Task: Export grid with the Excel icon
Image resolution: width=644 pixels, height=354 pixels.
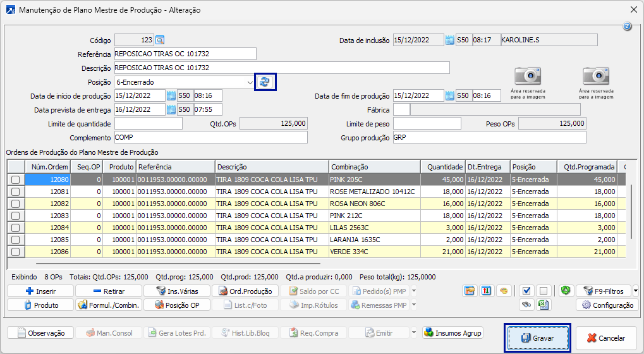Action: tap(542, 305)
